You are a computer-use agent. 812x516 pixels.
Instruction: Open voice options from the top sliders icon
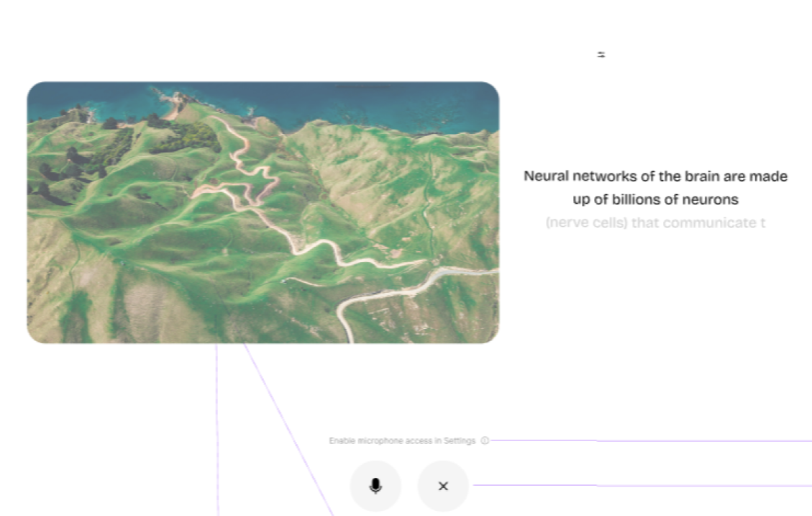pos(601,54)
